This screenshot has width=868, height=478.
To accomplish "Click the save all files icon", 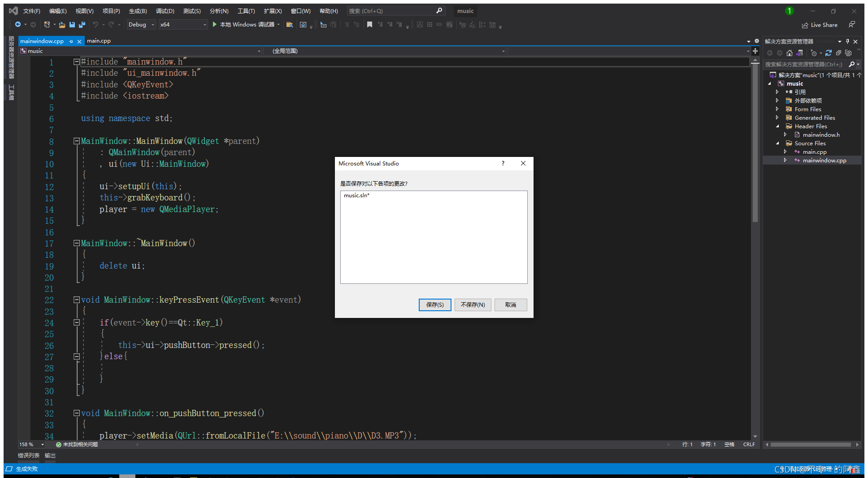I will (x=82, y=25).
